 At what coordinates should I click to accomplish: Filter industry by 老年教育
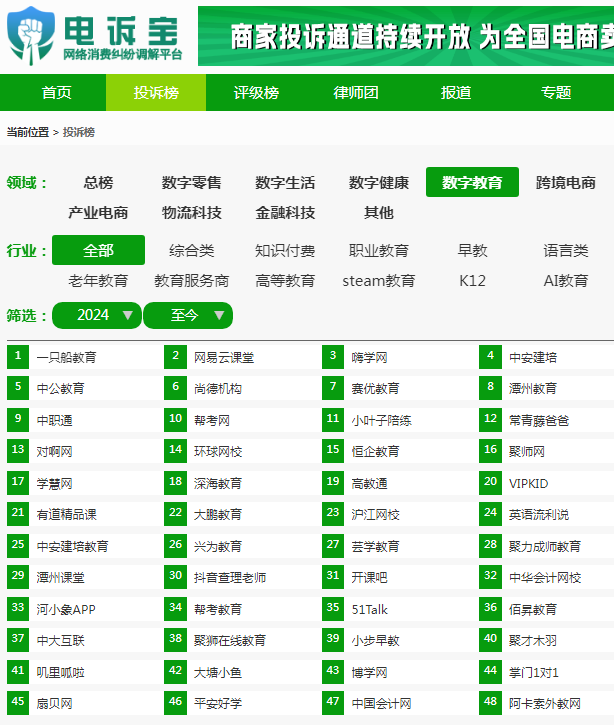point(98,280)
